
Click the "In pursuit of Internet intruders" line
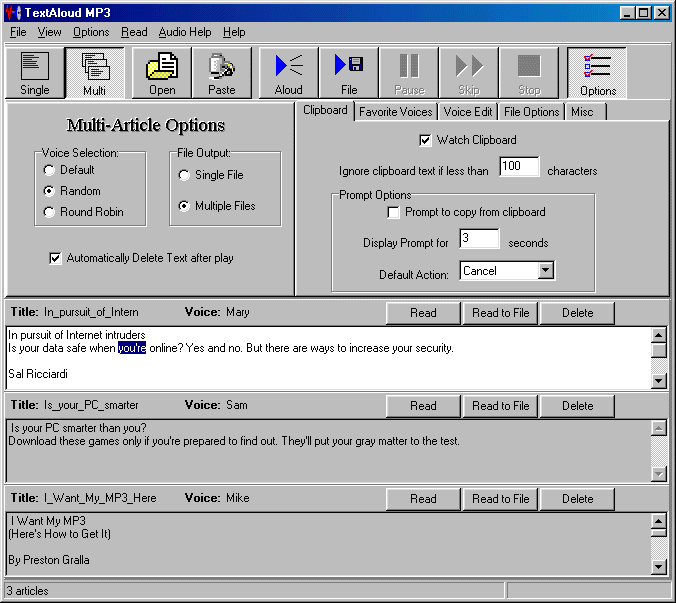click(x=77, y=335)
